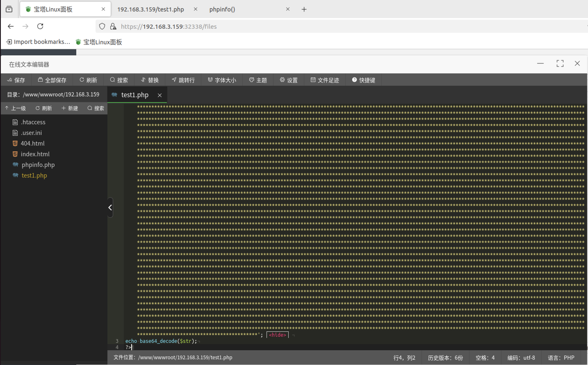
Task: Click the document icon beside .htaccess
Action: pos(15,122)
